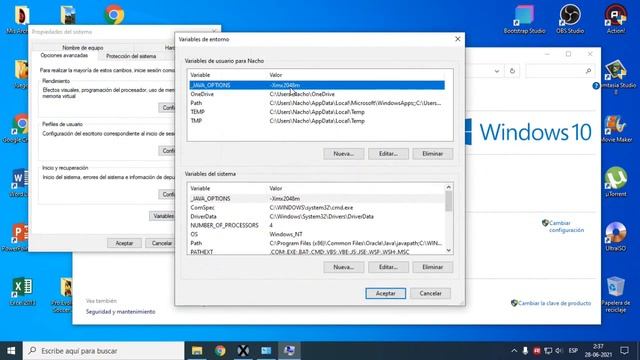Open Seguridad y mantenimiento link
Screen dimensions: 640x360
120,311
